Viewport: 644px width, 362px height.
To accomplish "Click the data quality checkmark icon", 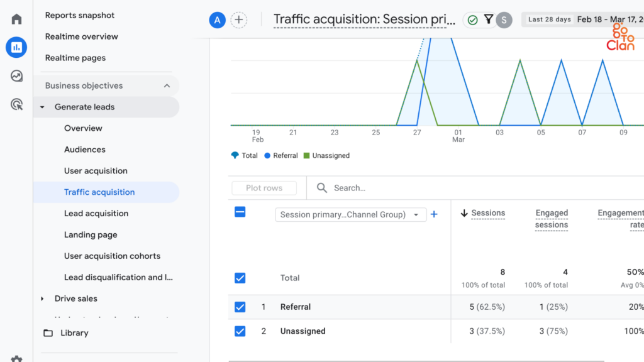I will click(474, 19).
